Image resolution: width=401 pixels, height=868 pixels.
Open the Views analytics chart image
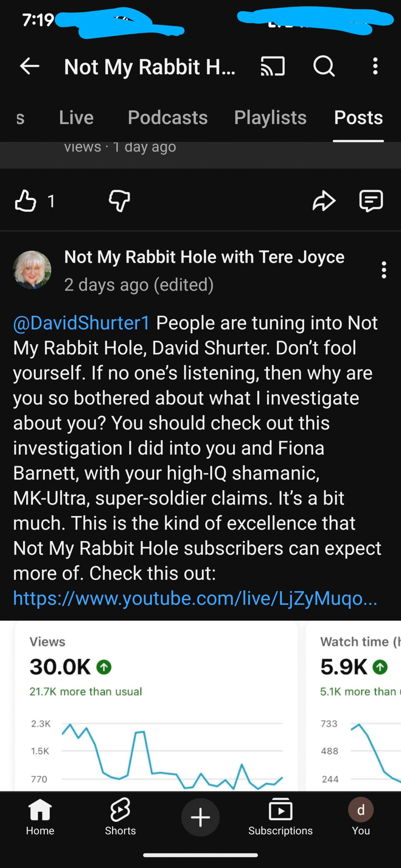pyautogui.click(x=156, y=706)
